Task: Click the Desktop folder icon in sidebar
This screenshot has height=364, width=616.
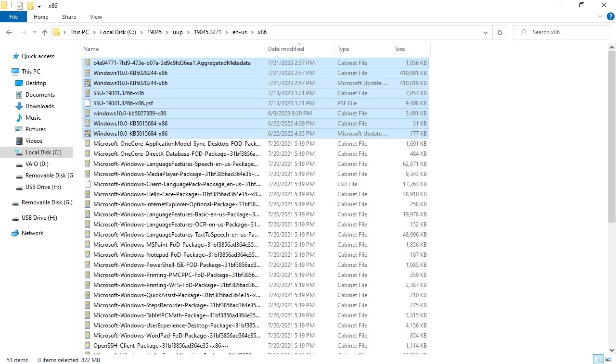Action: click(x=19, y=83)
